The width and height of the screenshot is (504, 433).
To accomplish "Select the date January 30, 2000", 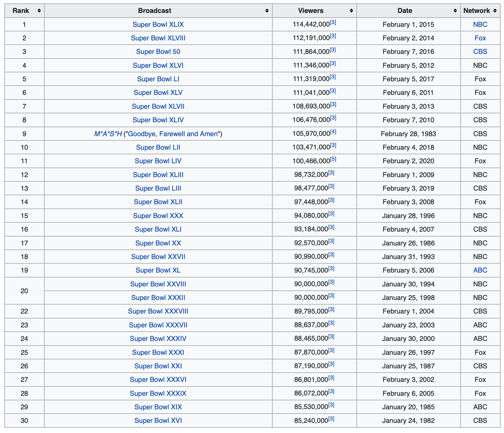I will [x=408, y=339].
